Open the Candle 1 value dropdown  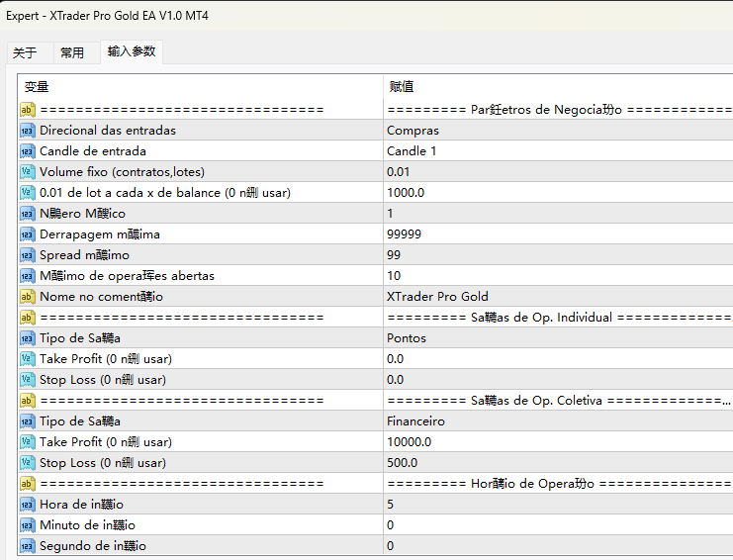(x=554, y=151)
